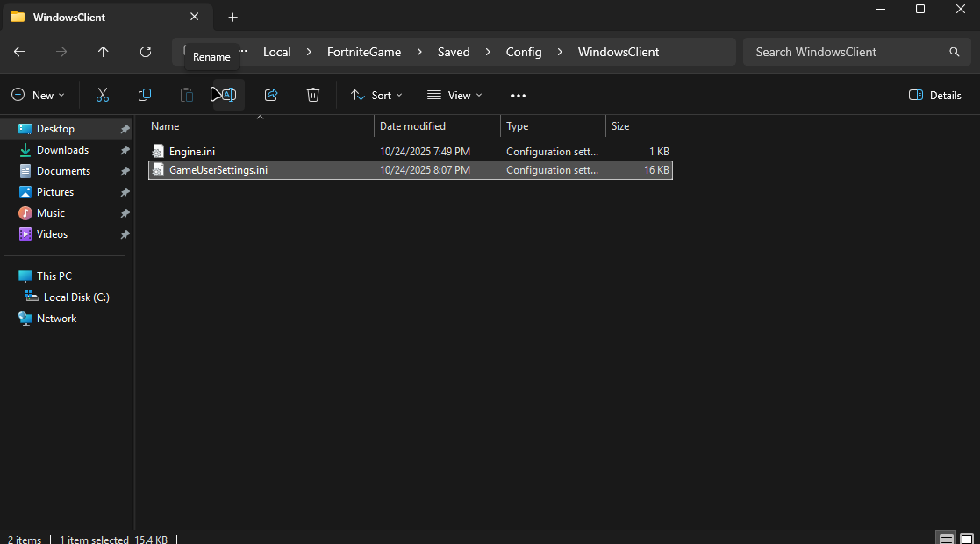This screenshot has height=544, width=980.
Task: Switch to large thumbnails view
Action: coord(969,536)
